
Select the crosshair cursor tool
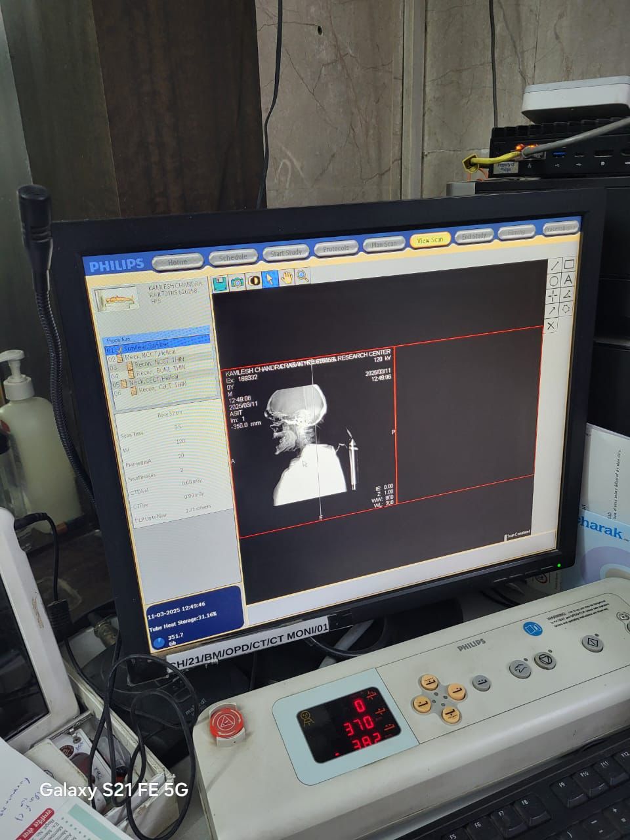click(553, 295)
